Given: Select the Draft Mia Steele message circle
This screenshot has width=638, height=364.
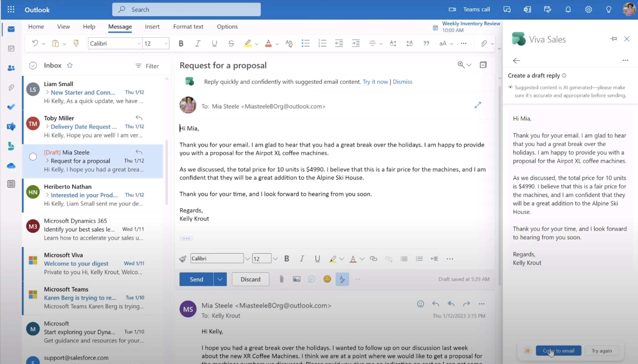Looking at the screenshot, I should click(x=33, y=157).
